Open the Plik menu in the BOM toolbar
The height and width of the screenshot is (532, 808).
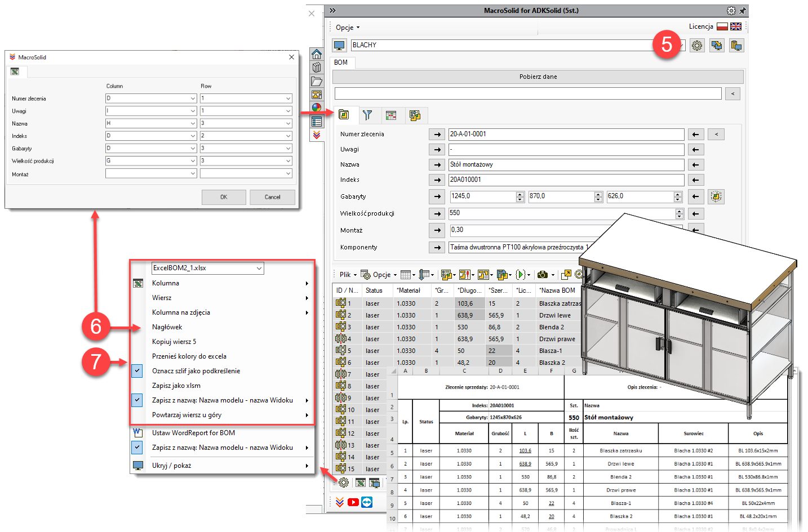coord(348,275)
